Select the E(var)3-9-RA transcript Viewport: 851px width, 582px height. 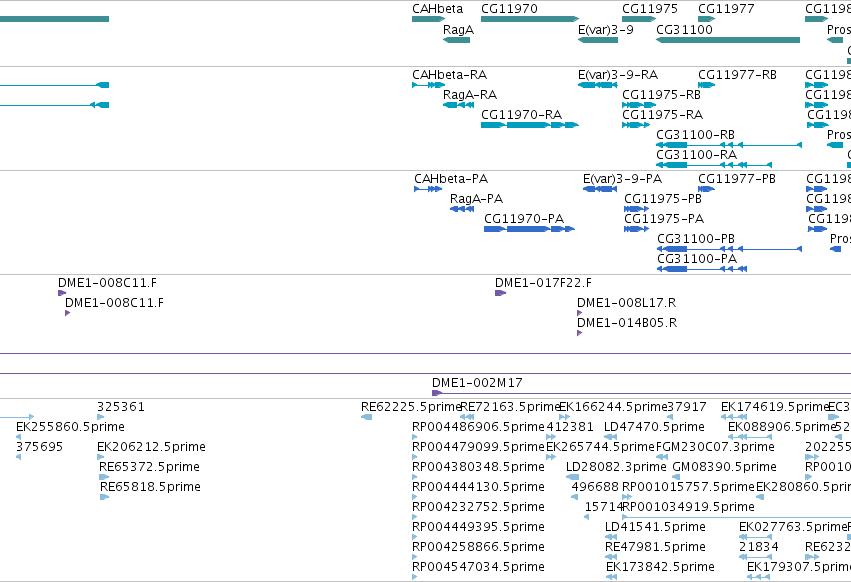point(598,85)
